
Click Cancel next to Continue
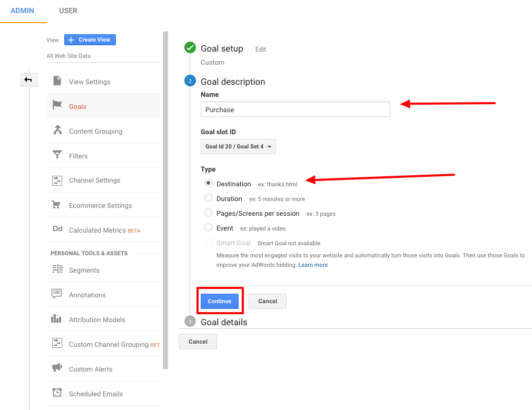click(268, 301)
